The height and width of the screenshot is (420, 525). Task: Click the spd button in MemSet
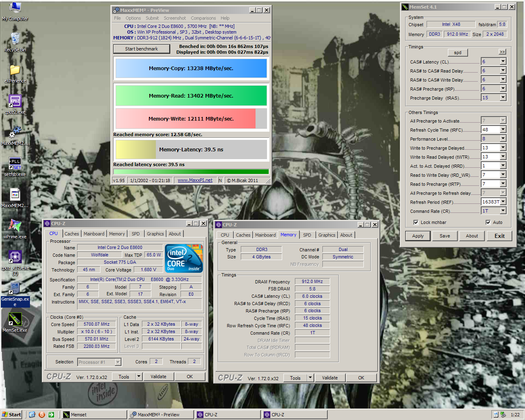pos(458,52)
